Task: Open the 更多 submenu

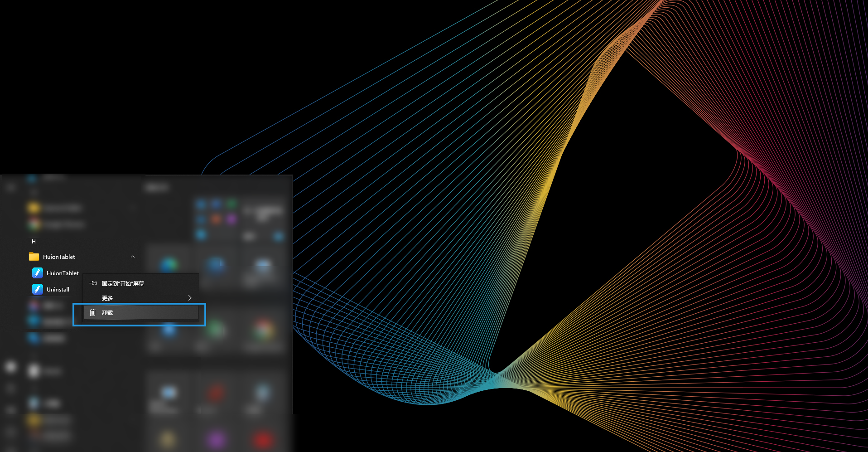Action: click(x=141, y=298)
